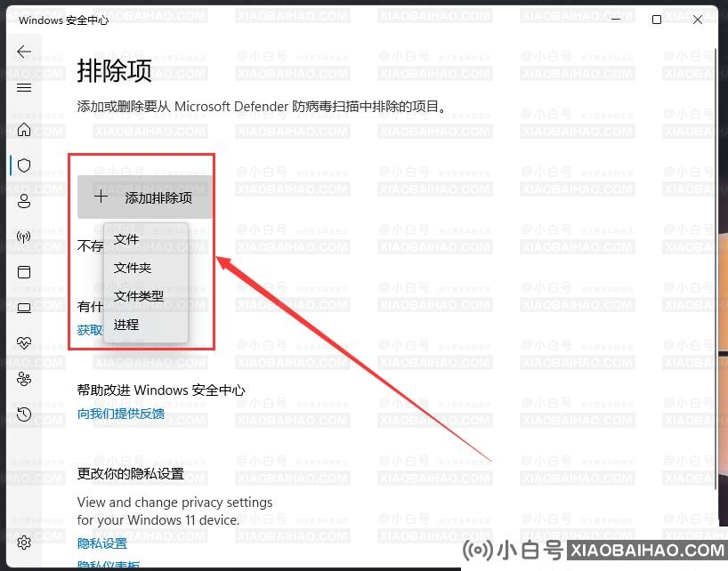Open the hamburger navigation menu
The height and width of the screenshot is (571, 728).
click(24, 88)
